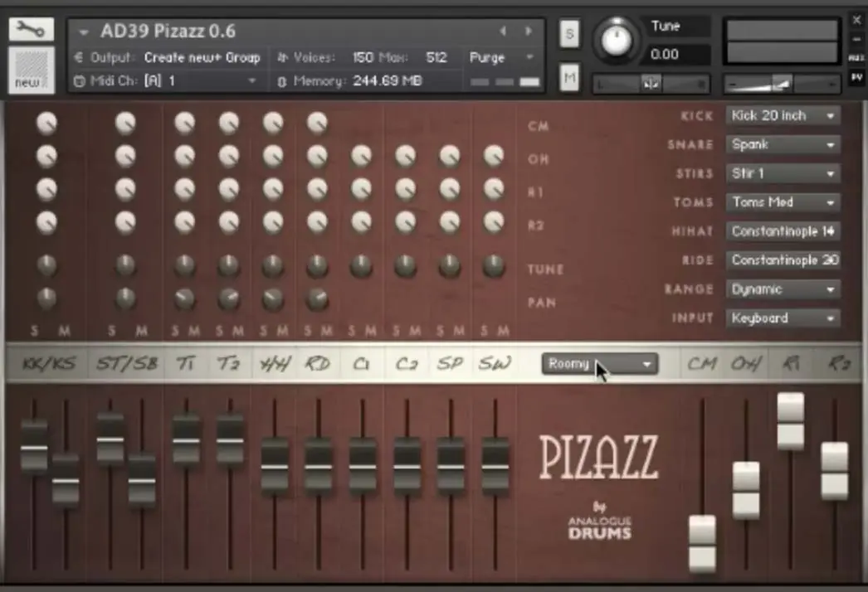Open the STIRS dropdown showing Stir 1
Screen dimensions: 868x592
tap(783, 173)
